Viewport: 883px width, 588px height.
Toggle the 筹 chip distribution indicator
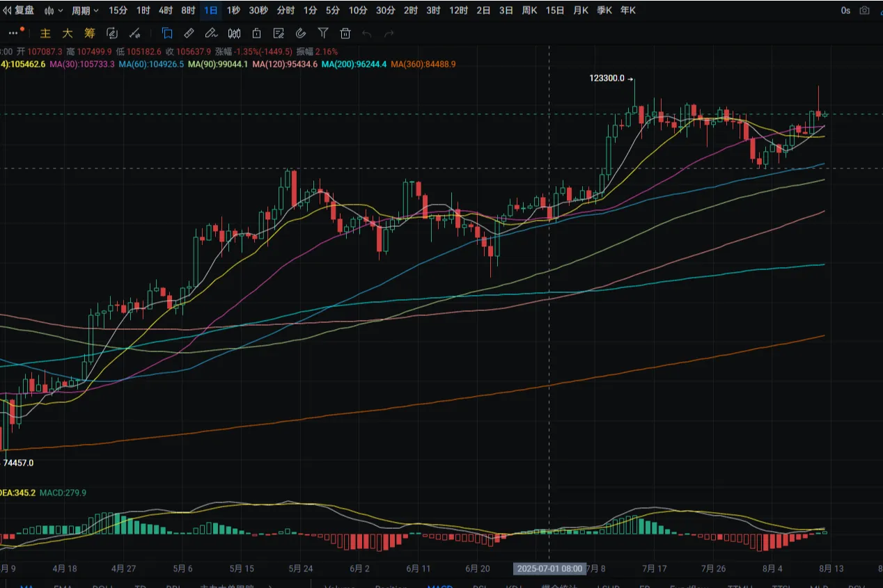click(x=90, y=33)
